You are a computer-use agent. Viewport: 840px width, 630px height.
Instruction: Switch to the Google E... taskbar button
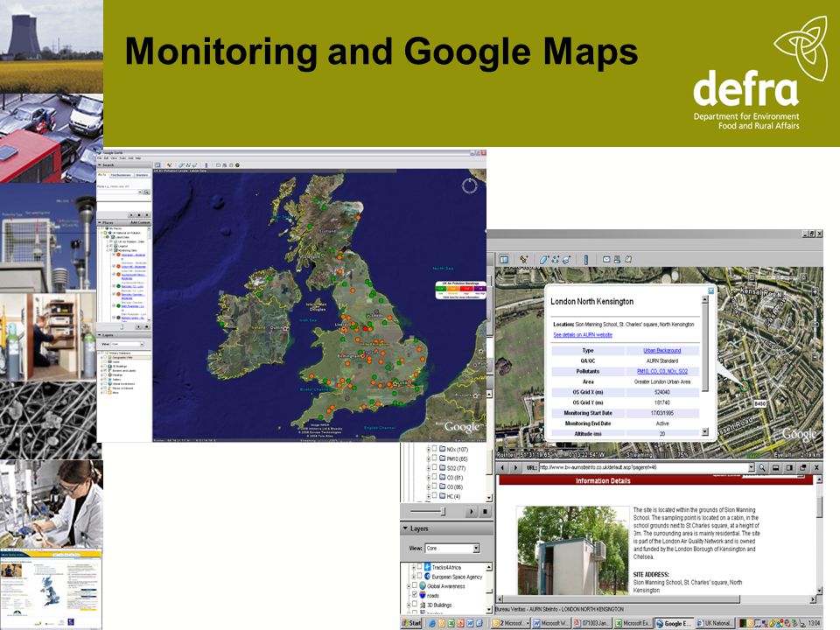[674, 624]
